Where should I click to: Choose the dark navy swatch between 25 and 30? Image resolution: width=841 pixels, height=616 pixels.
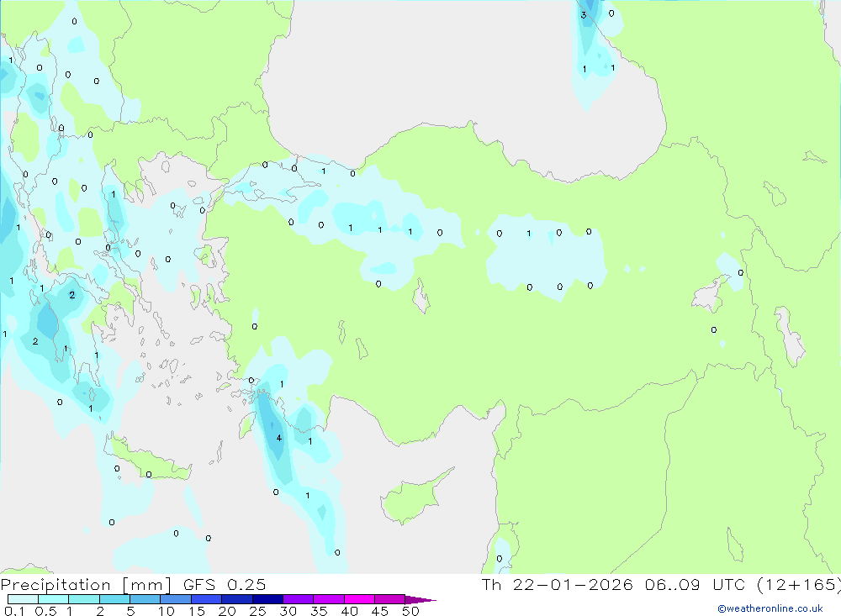click(267, 599)
